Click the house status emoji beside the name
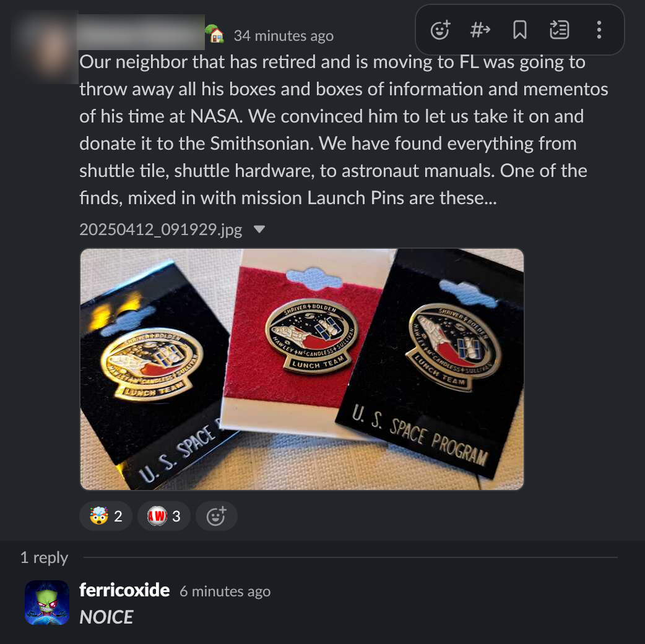The width and height of the screenshot is (645, 644). point(215,34)
